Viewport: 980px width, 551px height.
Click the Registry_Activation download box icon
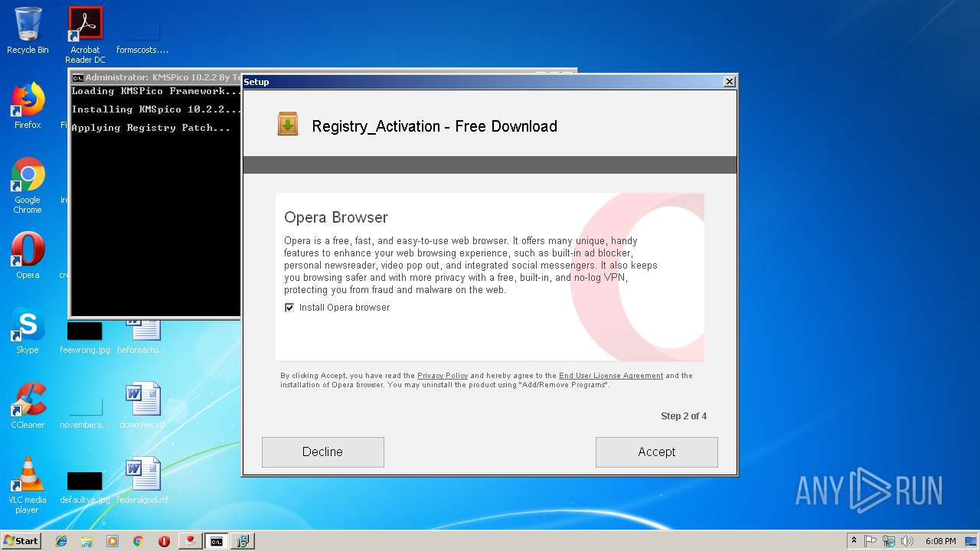coord(288,124)
